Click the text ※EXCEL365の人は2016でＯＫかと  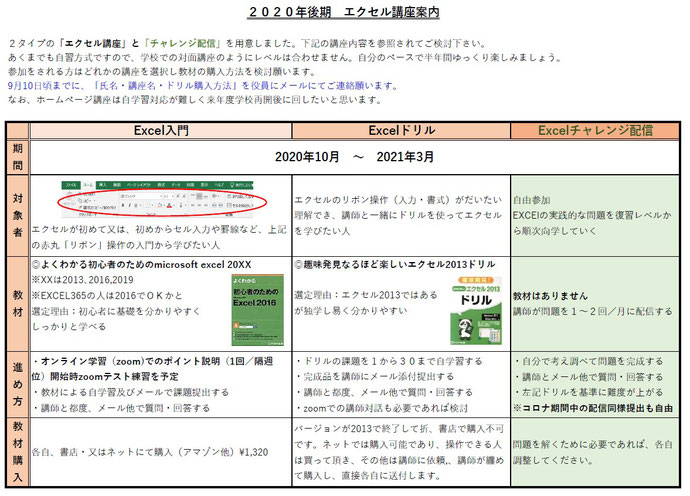(x=107, y=296)
